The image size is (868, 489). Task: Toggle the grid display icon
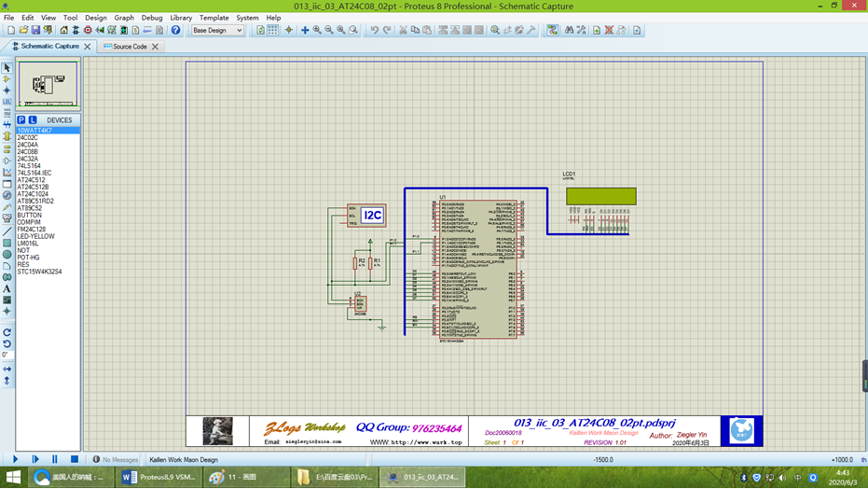point(273,30)
